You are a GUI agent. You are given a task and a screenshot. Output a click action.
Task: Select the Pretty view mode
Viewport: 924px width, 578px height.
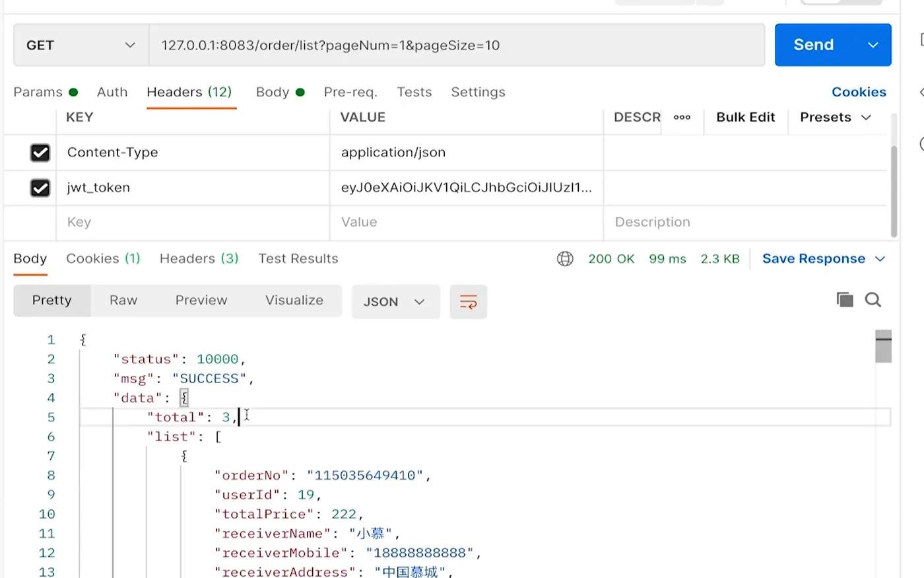click(52, 301)
